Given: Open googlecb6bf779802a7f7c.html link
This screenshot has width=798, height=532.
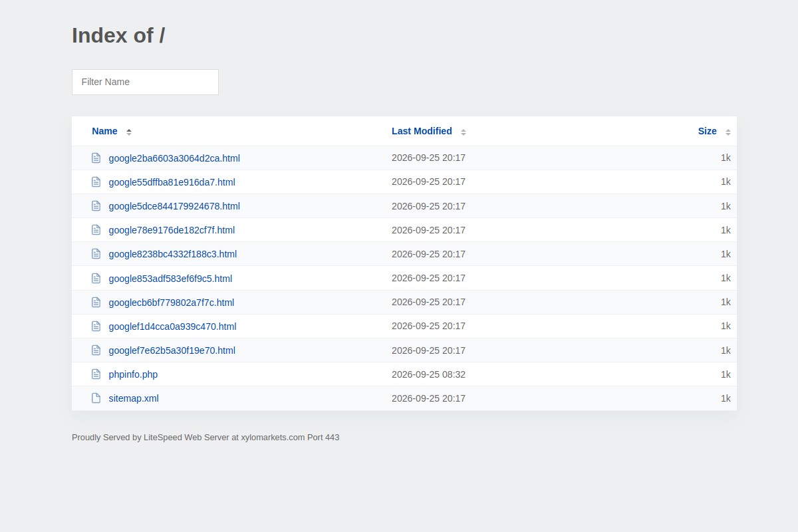Looking at the screenshot, I should 172,303.
